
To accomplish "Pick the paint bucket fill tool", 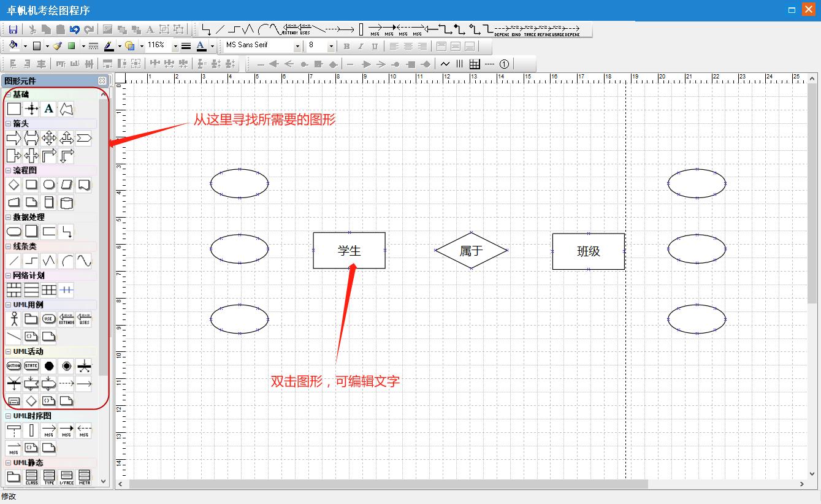I will tap(13, 46).
